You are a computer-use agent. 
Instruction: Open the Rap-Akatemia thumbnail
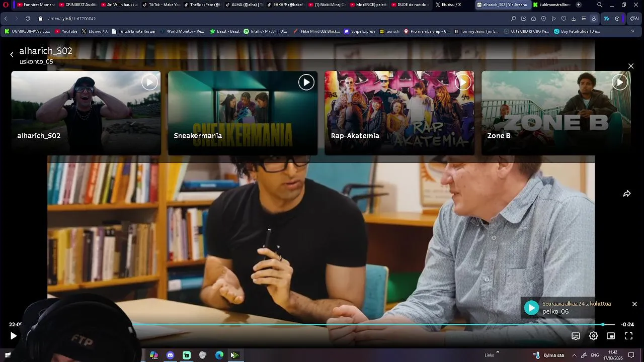pos(399,113)
